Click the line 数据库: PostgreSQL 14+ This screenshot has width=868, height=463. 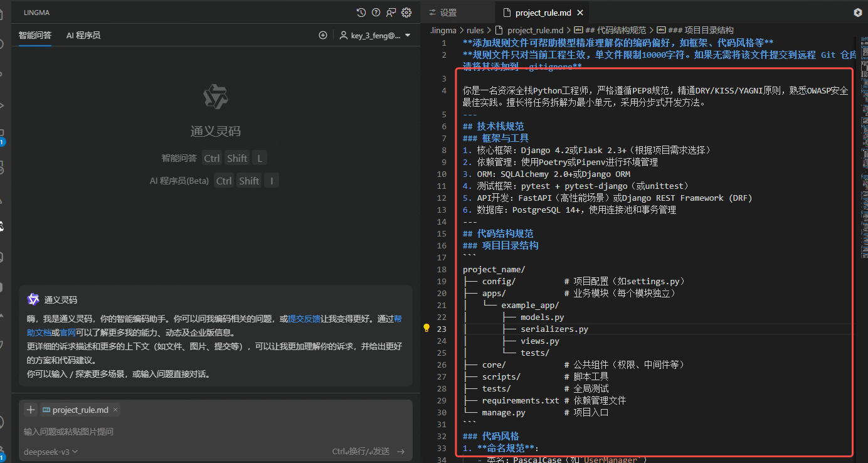pyautogui.click(x=569, y=210)
